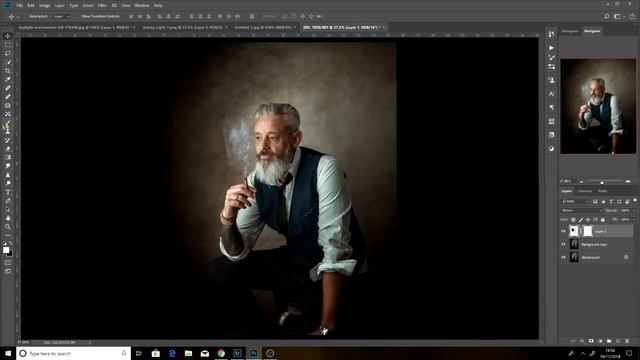This screenshot has width=640, height=360.
Task: Select the Crop tool
Action: pyautogui.click(x=7, y=71)
